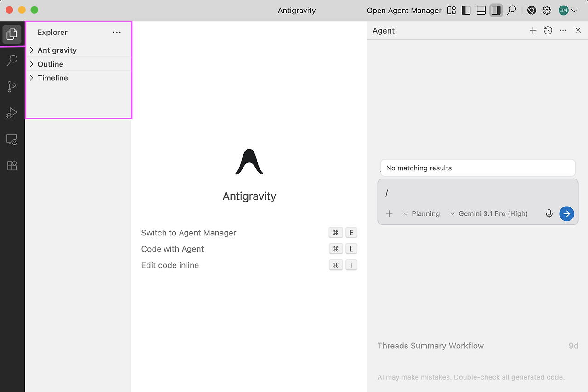Click the No matching results popup text

419,168
